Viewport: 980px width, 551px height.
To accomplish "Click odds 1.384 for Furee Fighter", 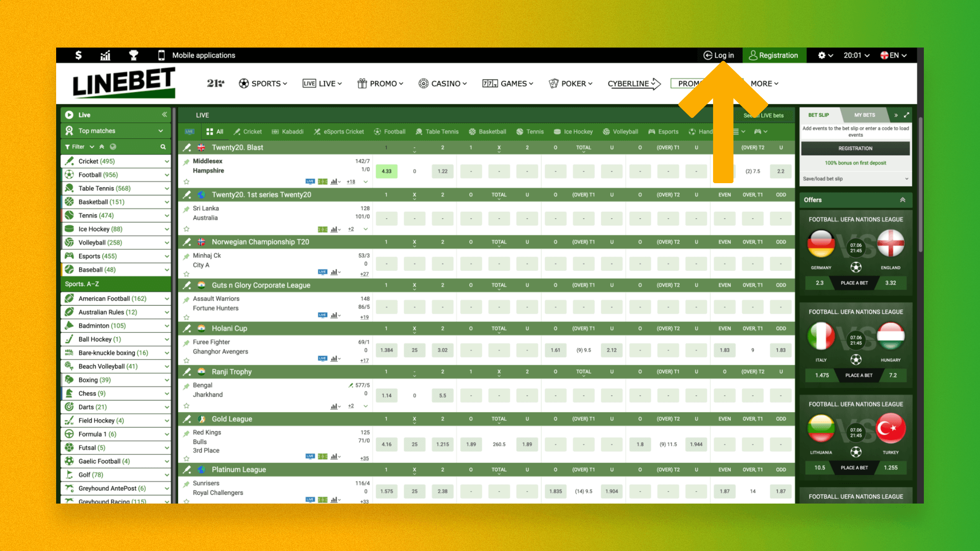I will (386, 350).
